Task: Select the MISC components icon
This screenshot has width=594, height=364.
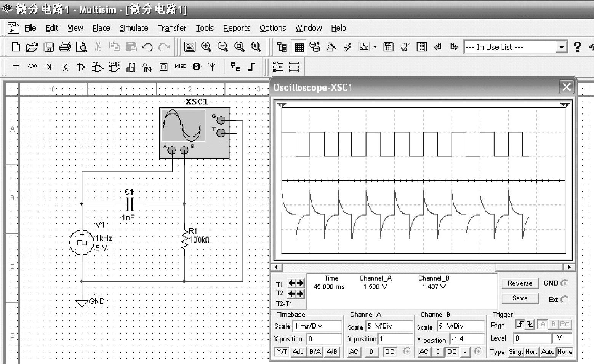Action: coord(180,67)
